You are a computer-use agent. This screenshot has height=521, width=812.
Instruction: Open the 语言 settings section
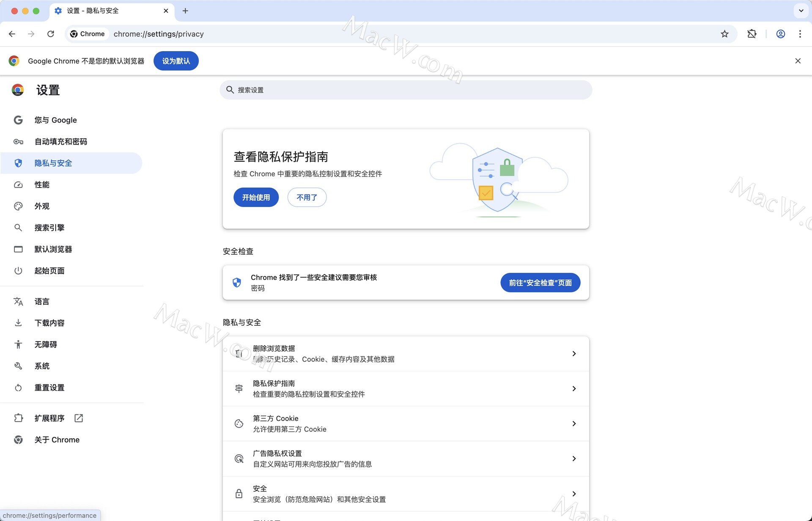click(71, 301)
